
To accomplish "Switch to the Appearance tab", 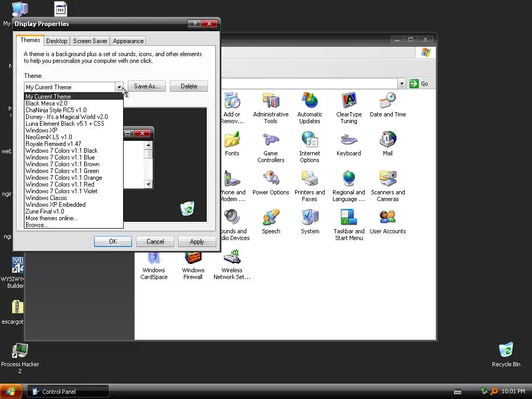I will [128, 41].
